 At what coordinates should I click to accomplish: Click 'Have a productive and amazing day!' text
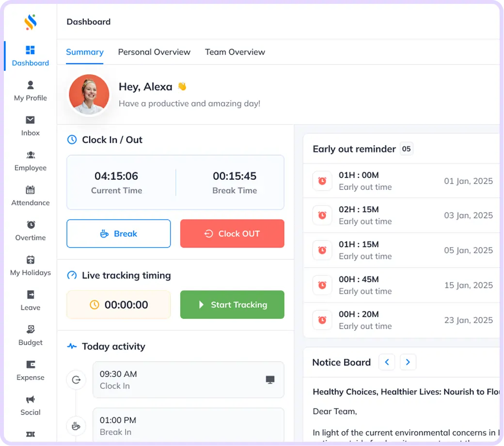coord(189,104)
